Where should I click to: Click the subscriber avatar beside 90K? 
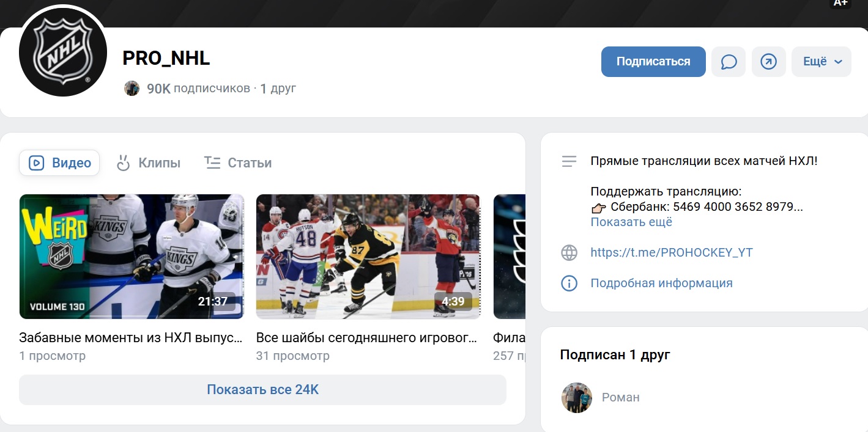[x=132, y=89]
